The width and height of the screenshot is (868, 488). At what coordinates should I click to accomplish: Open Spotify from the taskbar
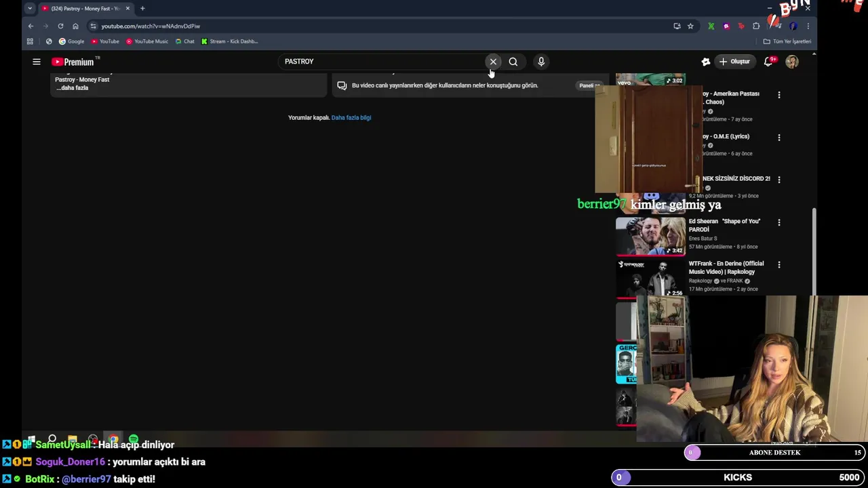pos(134,439)
